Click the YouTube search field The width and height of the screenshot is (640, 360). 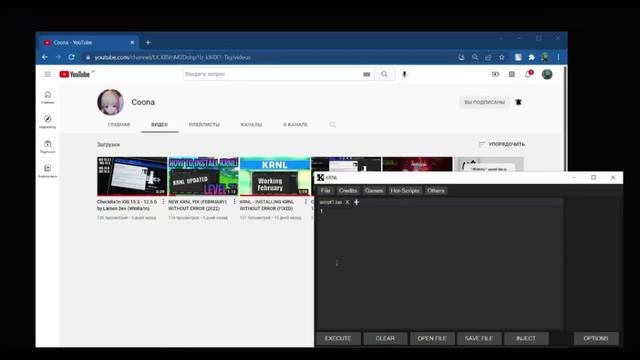[272, 74]
